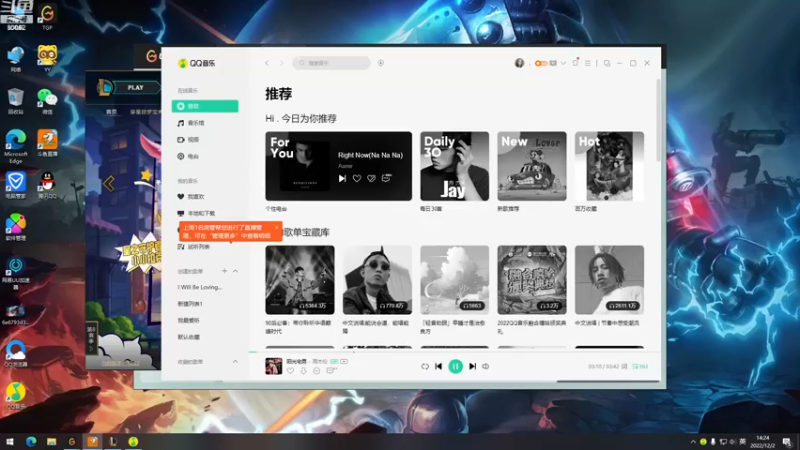The image size is (800, 450).
Task: Change the loop playback mode
Action: (424, 366)
